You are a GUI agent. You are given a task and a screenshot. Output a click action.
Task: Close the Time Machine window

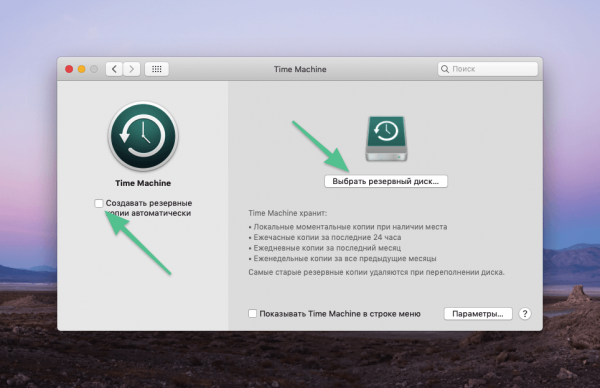click(x=69, y=69)
